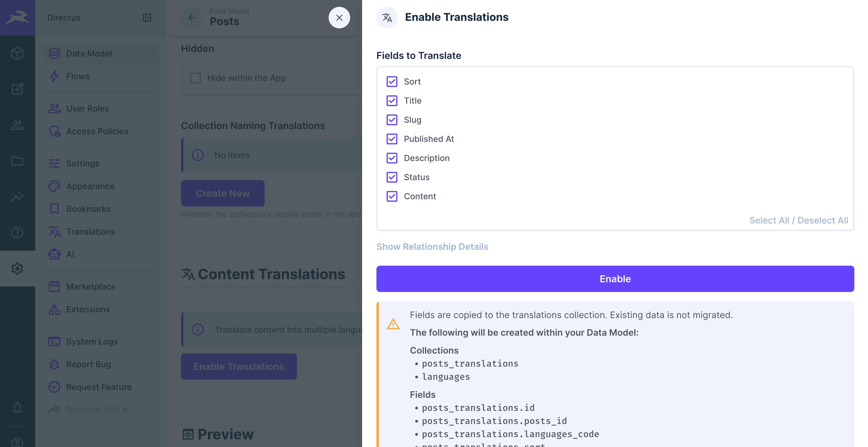868x447 pixels.
Task: Select the Translations sidebar item
Action: pos(90,231)
